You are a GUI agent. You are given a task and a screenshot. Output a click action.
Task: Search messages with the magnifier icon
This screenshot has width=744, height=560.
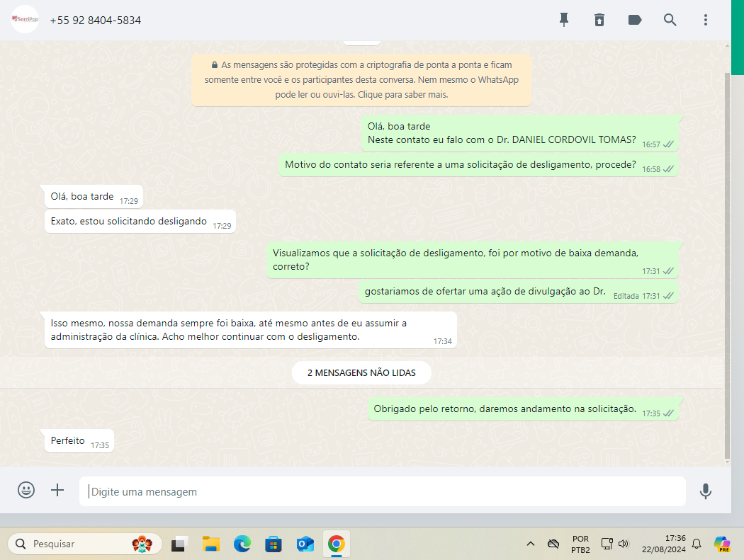[670, 20]
